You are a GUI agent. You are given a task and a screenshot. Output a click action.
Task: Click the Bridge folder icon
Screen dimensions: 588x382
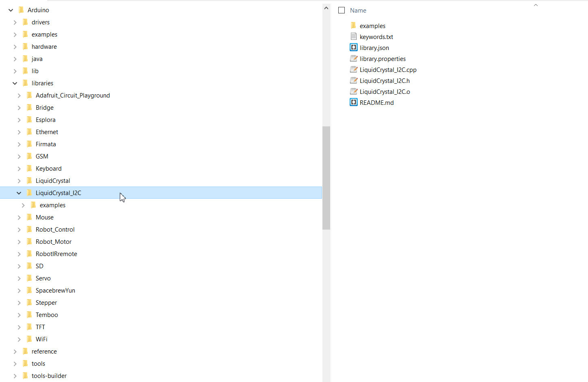pos(29,107)
